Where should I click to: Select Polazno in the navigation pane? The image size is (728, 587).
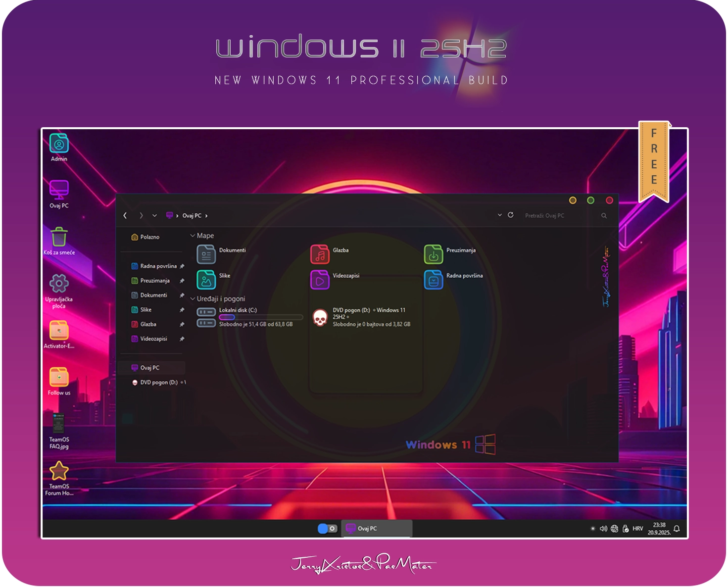pos(149,237)
